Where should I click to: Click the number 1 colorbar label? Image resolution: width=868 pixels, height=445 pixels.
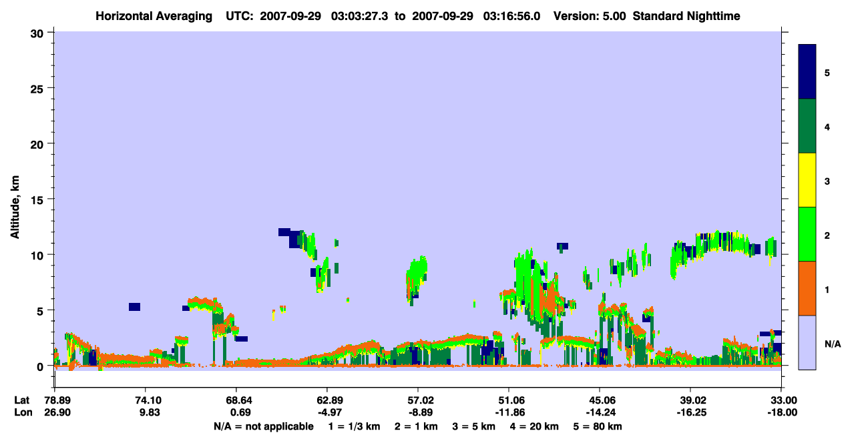coord(827,289)
